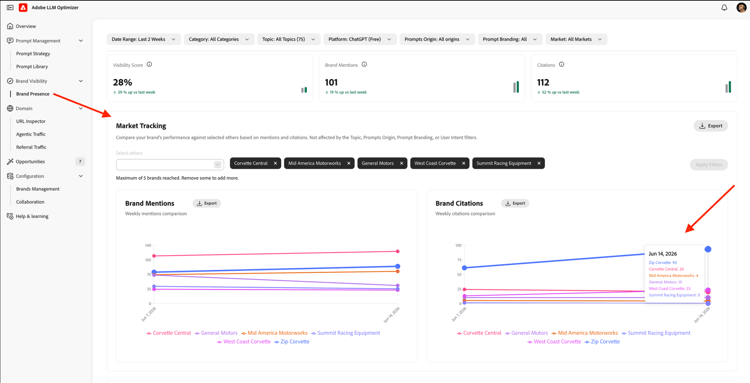Remove the Mid America Motorworks tag
The width and height of the screenshot is (750, 383).
coord(349,163)
